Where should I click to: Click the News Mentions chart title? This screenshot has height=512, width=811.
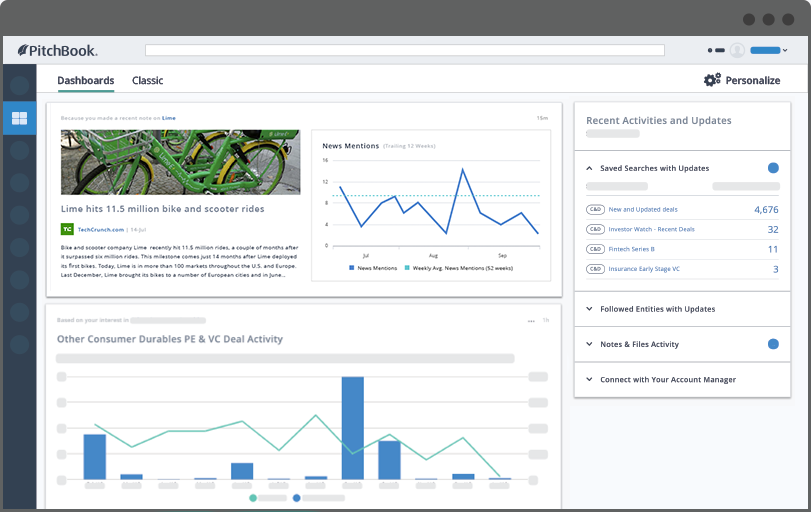351,146
